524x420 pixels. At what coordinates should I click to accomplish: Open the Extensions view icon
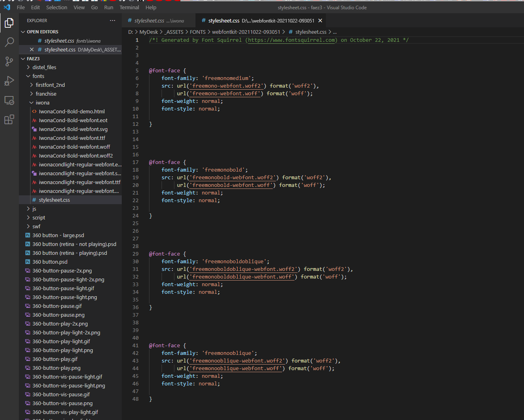[x=9, y=119]
